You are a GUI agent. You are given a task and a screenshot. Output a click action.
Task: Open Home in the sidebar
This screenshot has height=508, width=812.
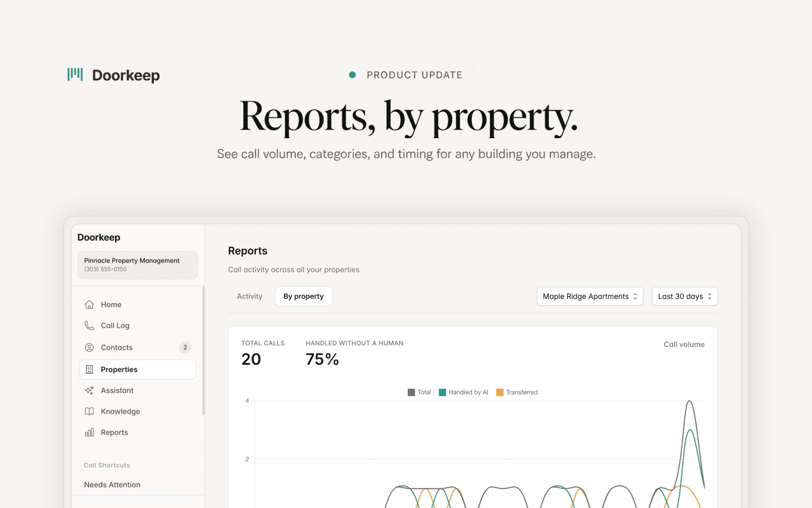(x=138, y=304)
